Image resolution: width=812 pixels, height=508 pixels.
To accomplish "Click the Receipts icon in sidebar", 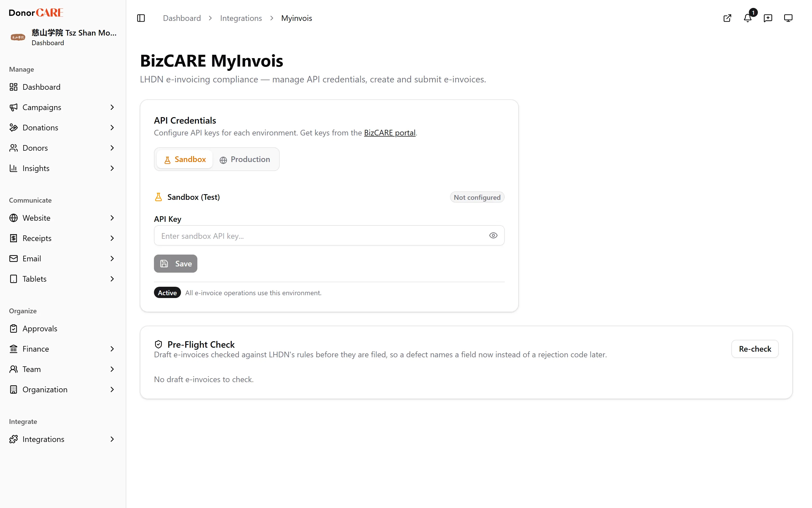I will (x=14, y=238).
